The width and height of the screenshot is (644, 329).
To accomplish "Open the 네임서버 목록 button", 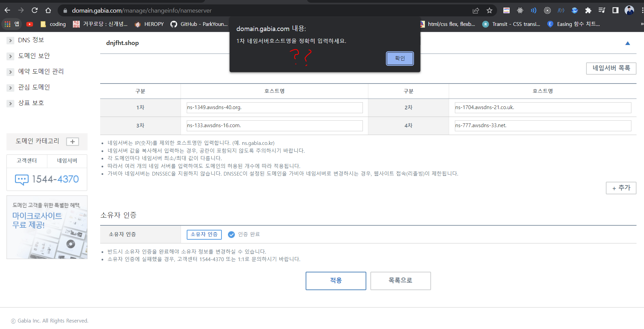I will [611, 68].
